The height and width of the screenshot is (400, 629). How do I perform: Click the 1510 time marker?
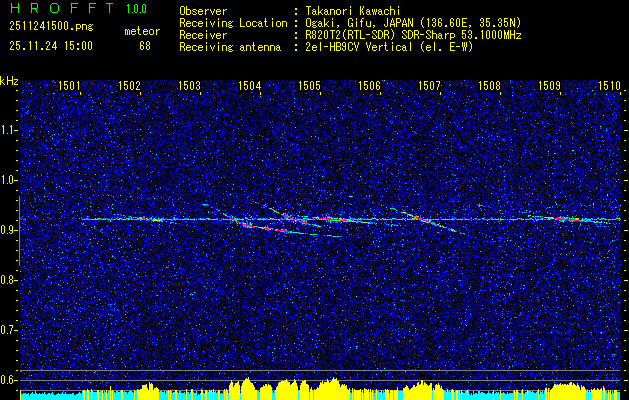pos(609,85)
